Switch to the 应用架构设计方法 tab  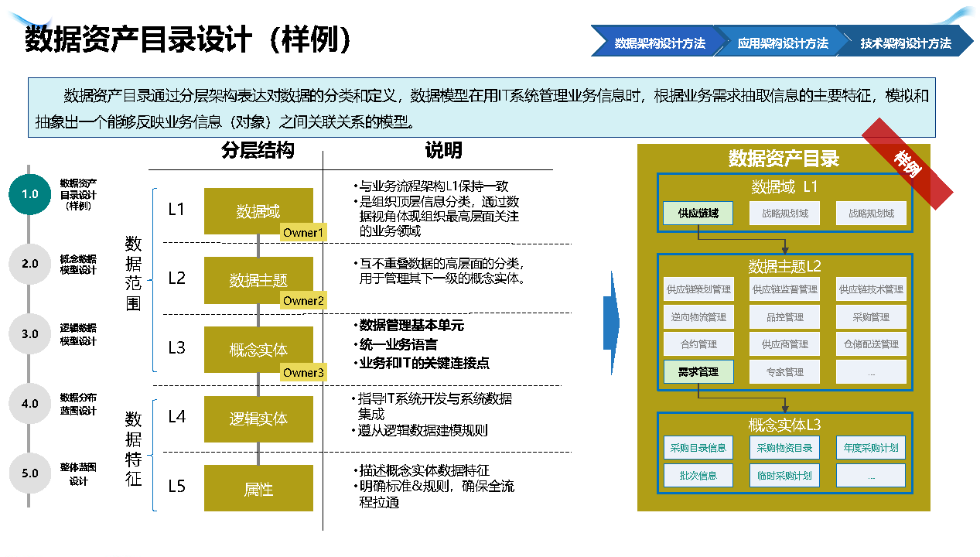coord(782,43)
